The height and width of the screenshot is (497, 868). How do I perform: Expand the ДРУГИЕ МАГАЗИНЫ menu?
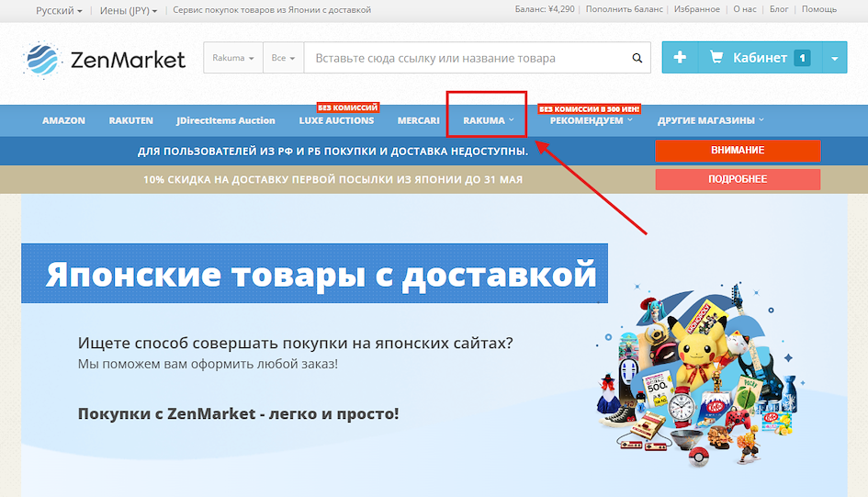tap(710, 120)
